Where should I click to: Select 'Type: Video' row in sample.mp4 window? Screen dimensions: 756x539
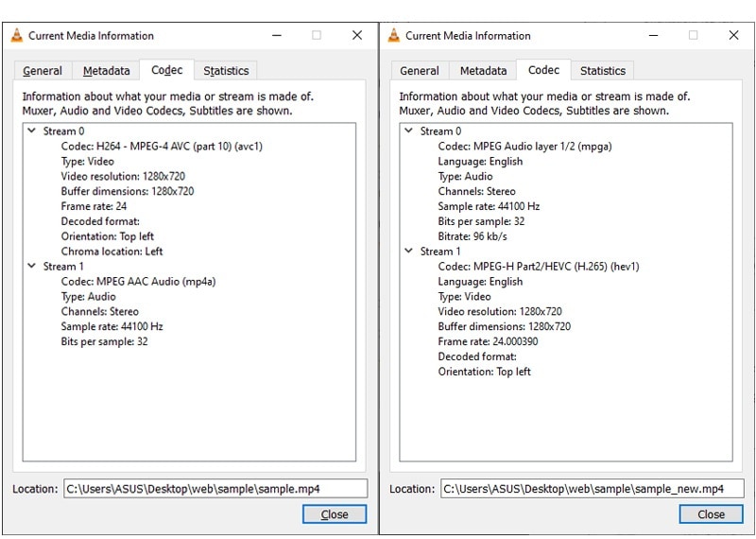(87, 161)
